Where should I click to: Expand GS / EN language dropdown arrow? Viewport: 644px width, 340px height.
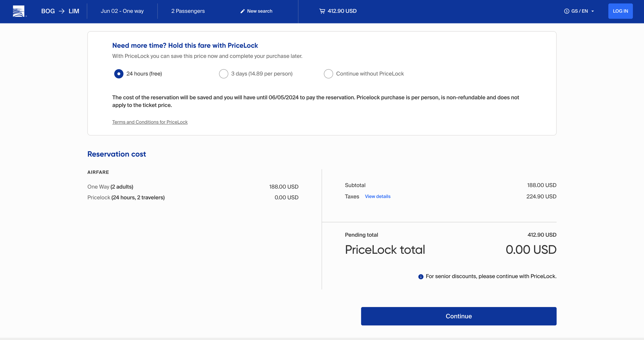(593, 11)
